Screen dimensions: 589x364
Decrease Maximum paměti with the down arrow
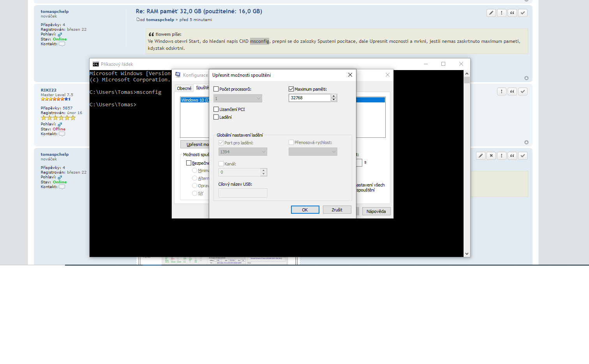click(x=333, y=100)
